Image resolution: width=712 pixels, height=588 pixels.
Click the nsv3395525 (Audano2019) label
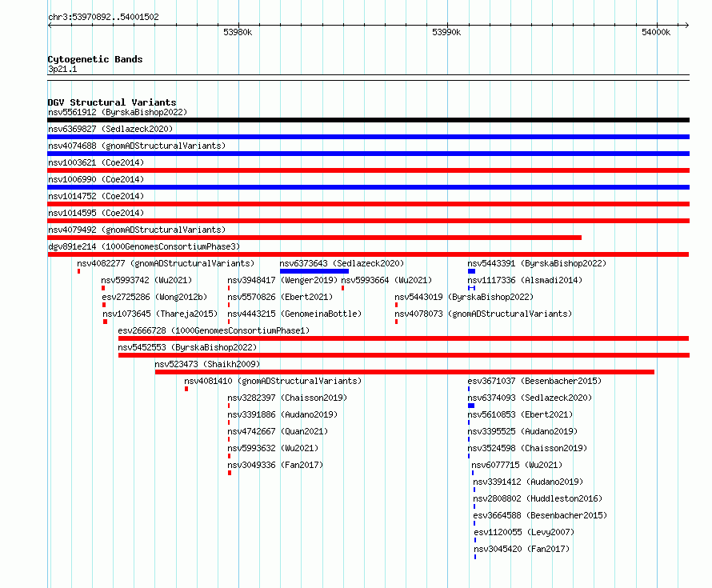[x=522, y=431]
